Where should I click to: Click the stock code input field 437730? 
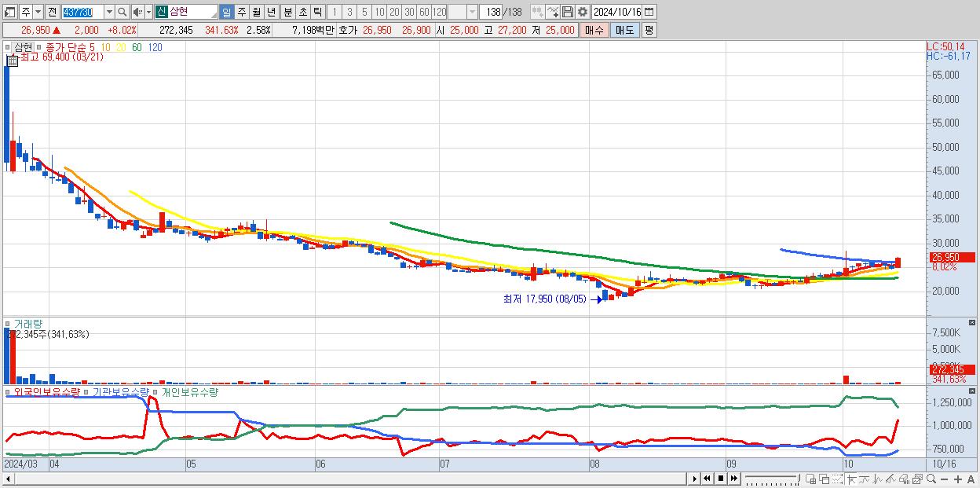coord(82,12)
